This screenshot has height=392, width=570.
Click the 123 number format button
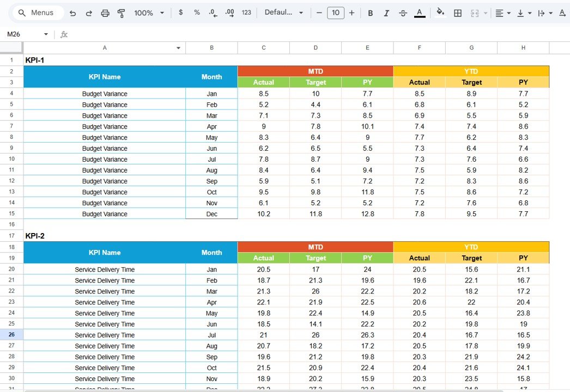246,13
